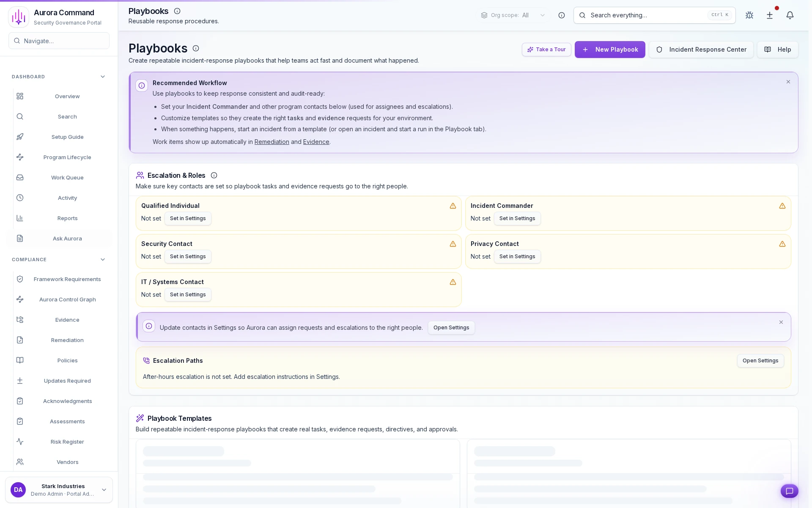This screenshot has width=812, height=508.
Task: Click the quick-add plus icon in header
Action: click(769, 15)
